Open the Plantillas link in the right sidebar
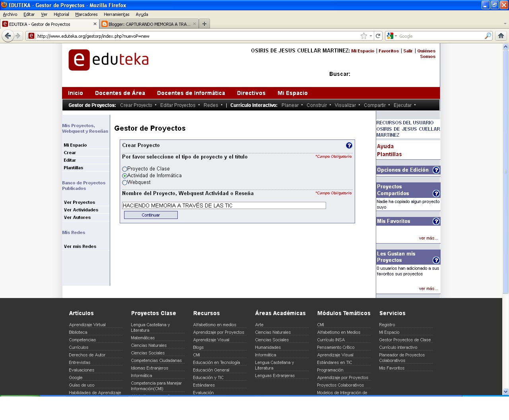Image resolution: width=509 pixels, height=420 pixels. tap(389, 154)
